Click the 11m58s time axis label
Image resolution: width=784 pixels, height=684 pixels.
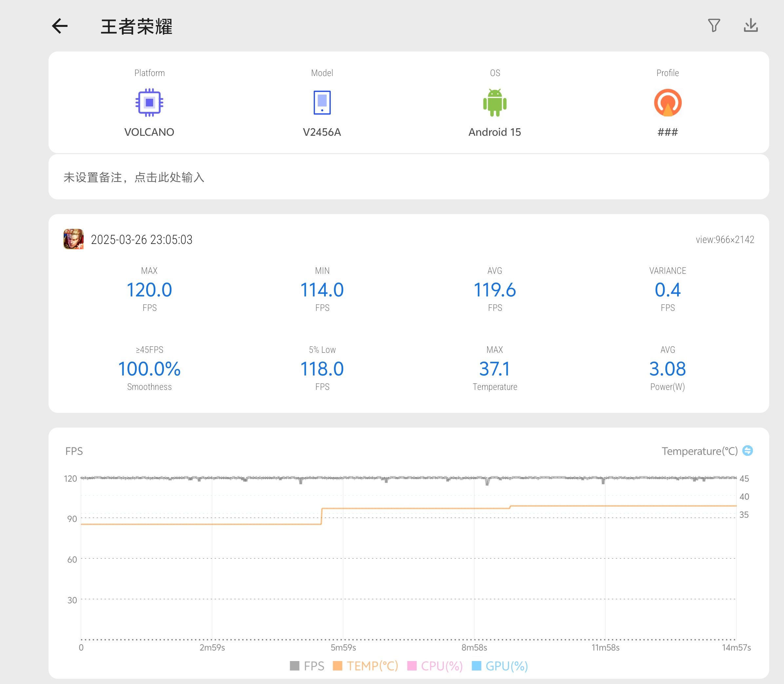click(x=605, y=647)
